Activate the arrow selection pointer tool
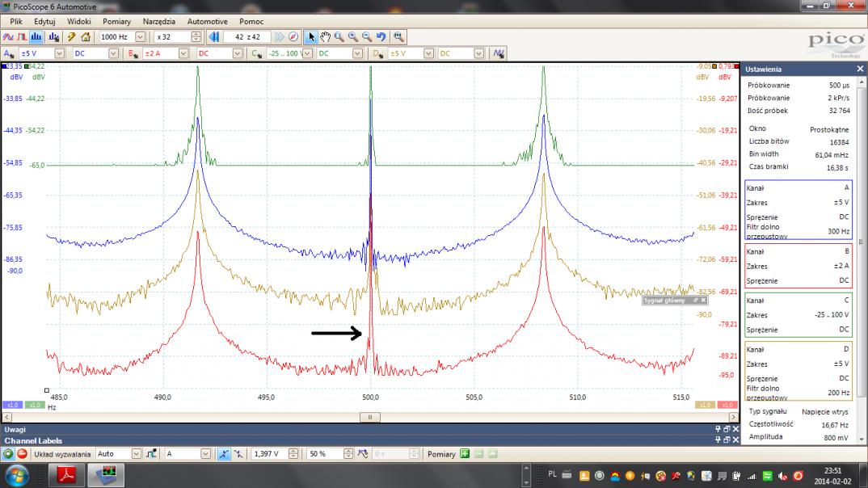The width and height of the screenshot is (868, 488). [x=311, y=37]
